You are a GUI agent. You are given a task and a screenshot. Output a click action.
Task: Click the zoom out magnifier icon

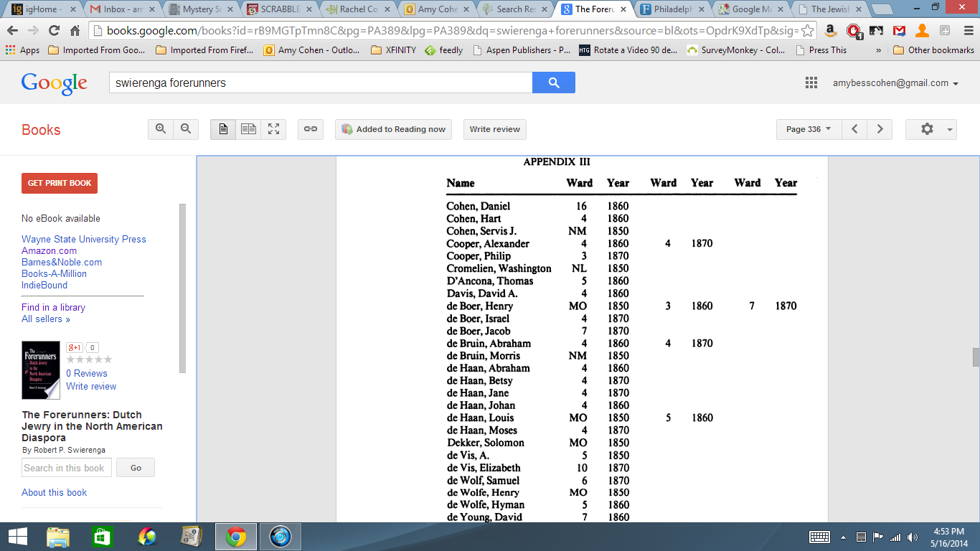pos(186,129)
